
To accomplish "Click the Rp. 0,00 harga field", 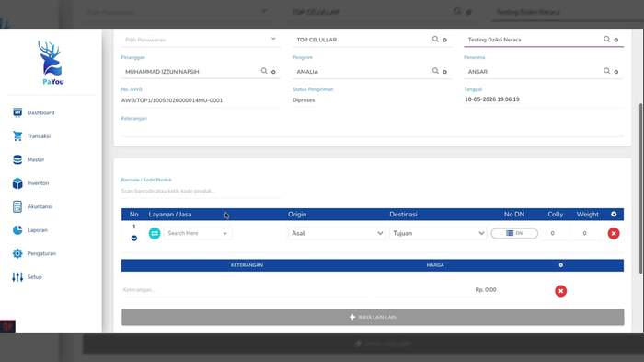I will [x=437, y=289].
